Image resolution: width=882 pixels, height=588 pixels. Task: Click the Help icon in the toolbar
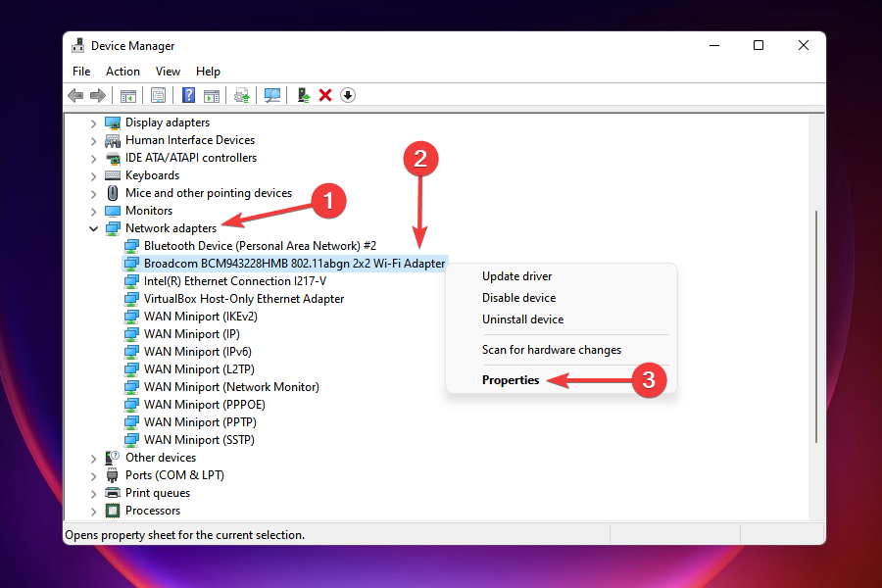coord(186,95)
